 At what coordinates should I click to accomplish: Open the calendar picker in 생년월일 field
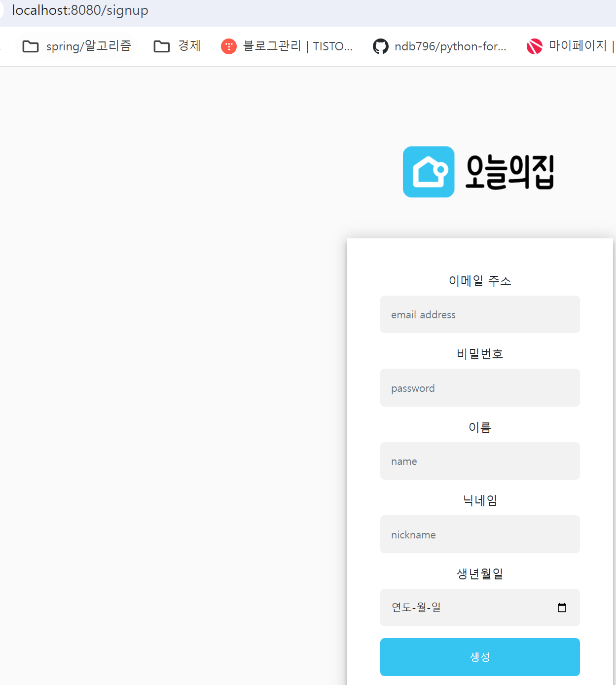click(x=562, y=608)
